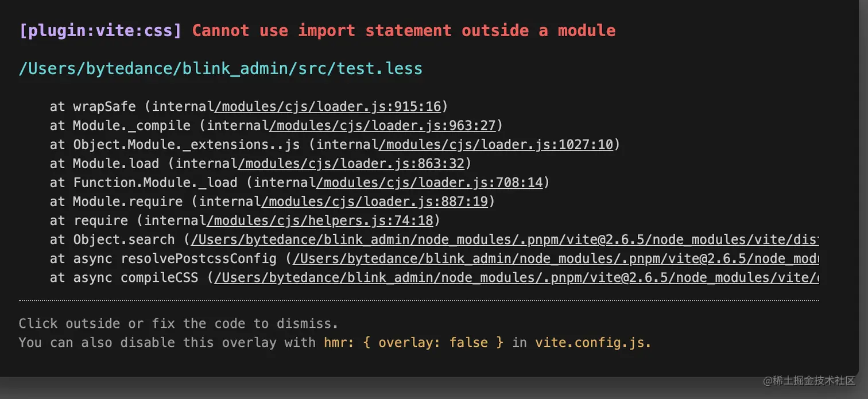Open vite path link in Object.search line
Screen dimensions: 868x399
pos(505,239)
